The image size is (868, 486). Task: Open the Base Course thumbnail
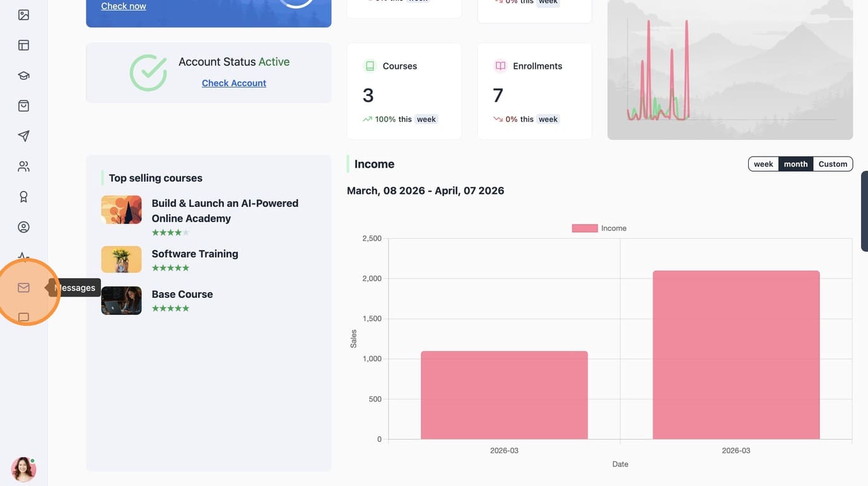121,300
